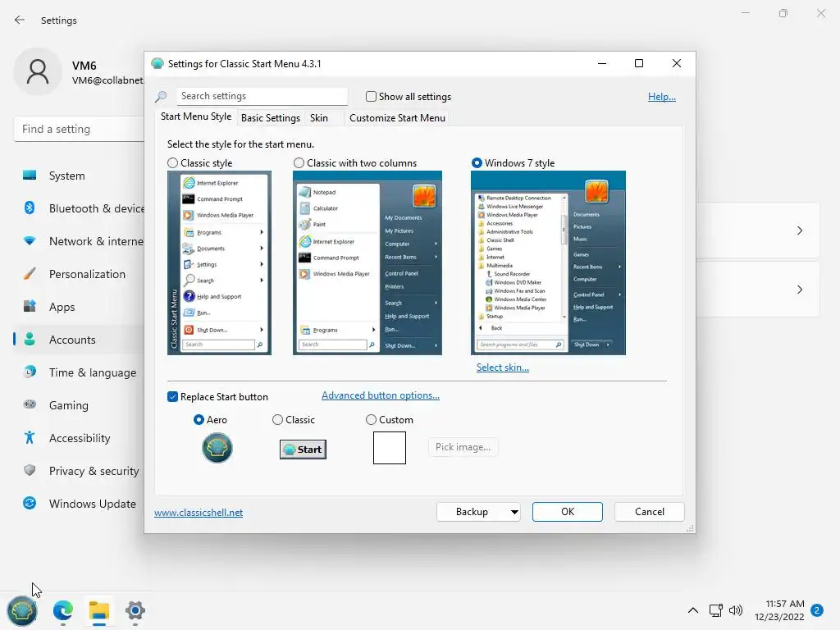This screenshot has height=630, width=840.
Task: Switch to Skin tab
Action: tap(319, 118)
